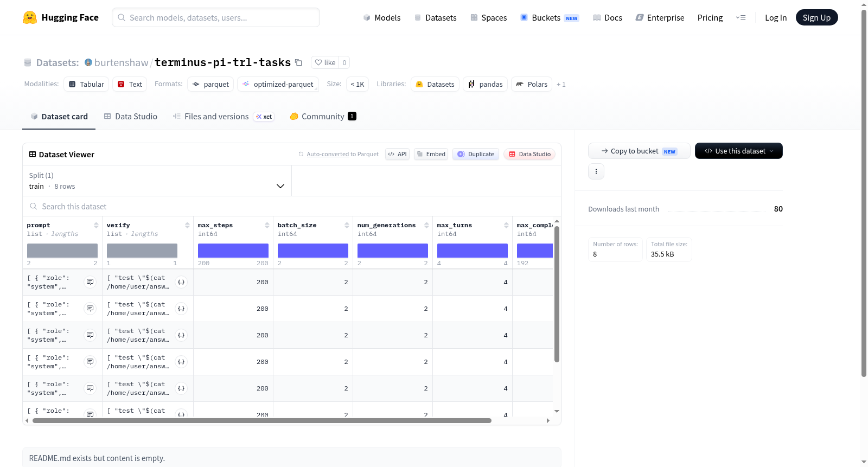Image resolution: width=868 pixels, height=467 pixels.
Task: Sort by the batch_size column
Action: (x=347, y=225)
